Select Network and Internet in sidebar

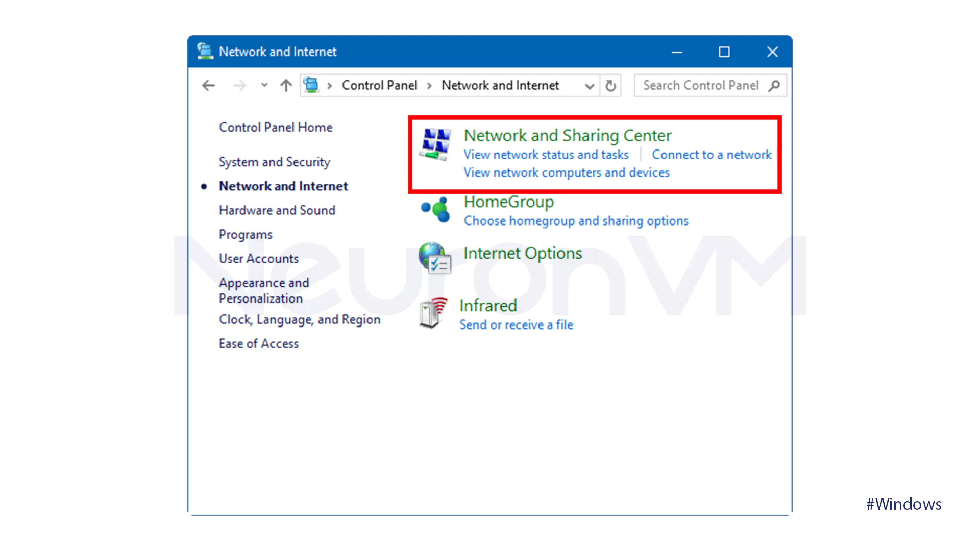pos(283,186)
